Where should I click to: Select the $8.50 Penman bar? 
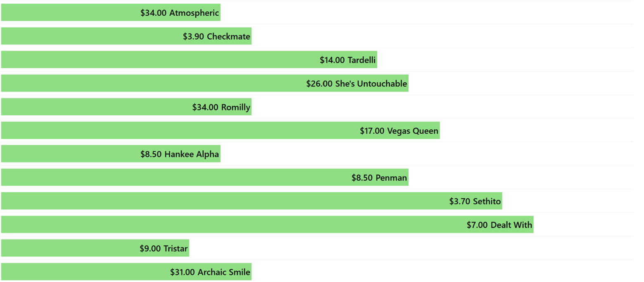[x=205, y=177]
